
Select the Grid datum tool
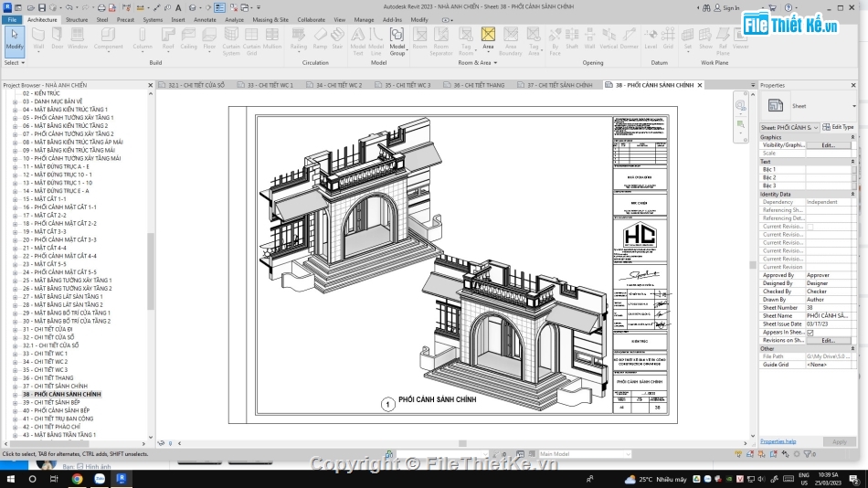[668, 38]
